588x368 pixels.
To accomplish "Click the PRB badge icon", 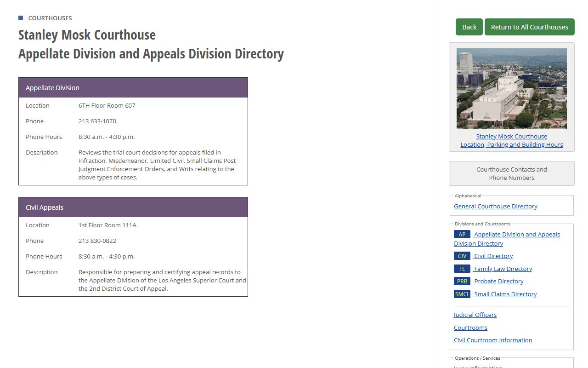I will click(x=462, y=281).
